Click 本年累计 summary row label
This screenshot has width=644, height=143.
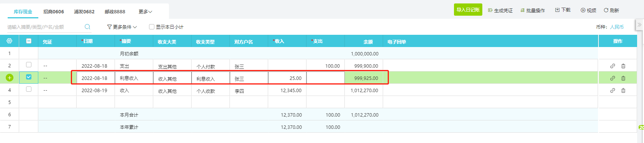129,127
